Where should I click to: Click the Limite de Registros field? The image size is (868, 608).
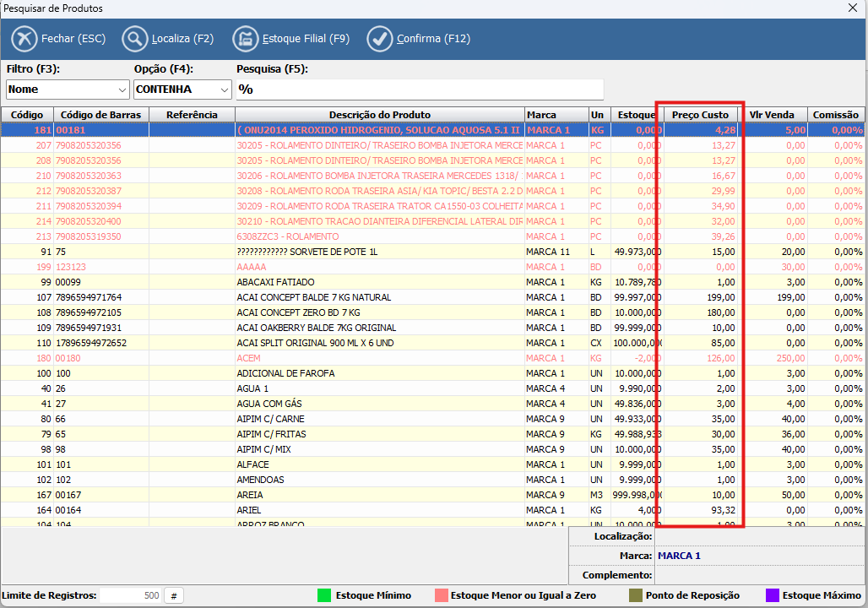[x=130, y=595]
